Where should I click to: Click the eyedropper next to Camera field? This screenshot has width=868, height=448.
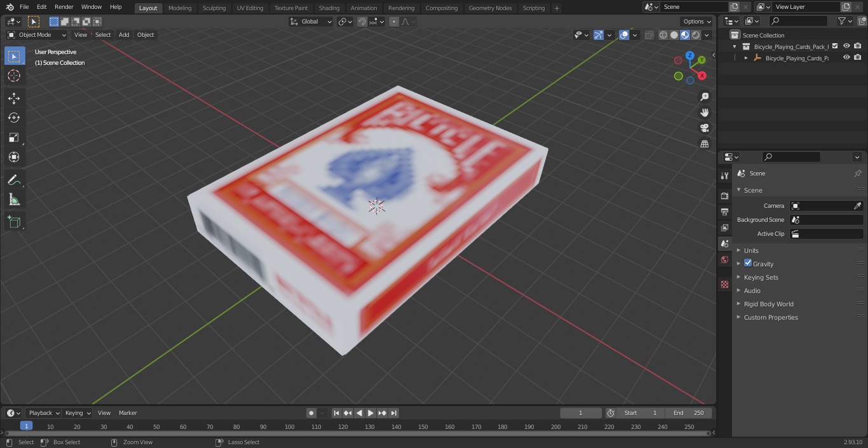tap(857, 206)
